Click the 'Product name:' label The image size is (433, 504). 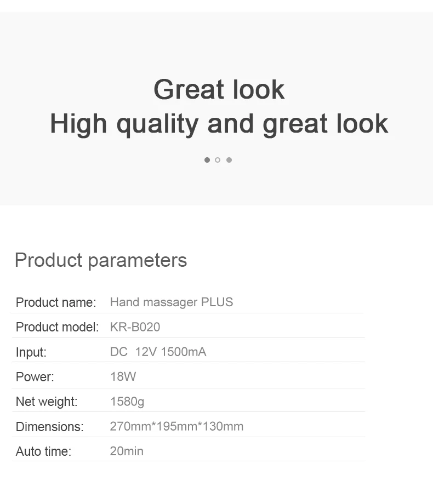(x=56, y=302)
